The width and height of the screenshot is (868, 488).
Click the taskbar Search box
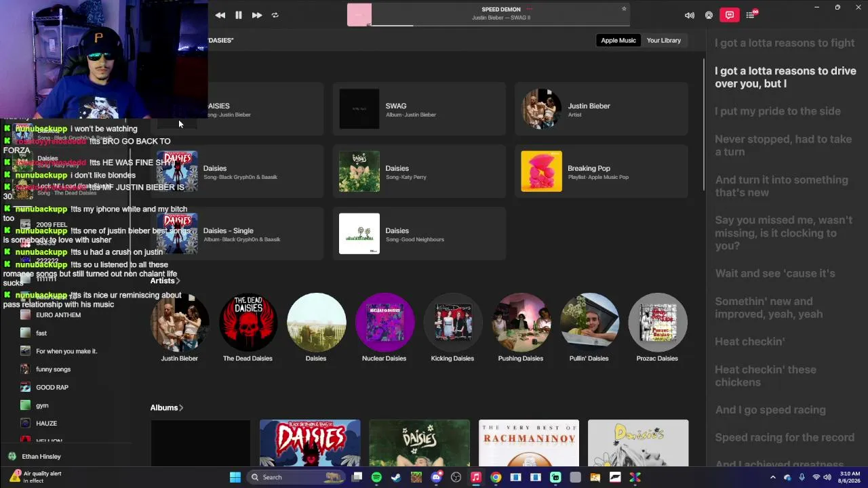point(296,477)
